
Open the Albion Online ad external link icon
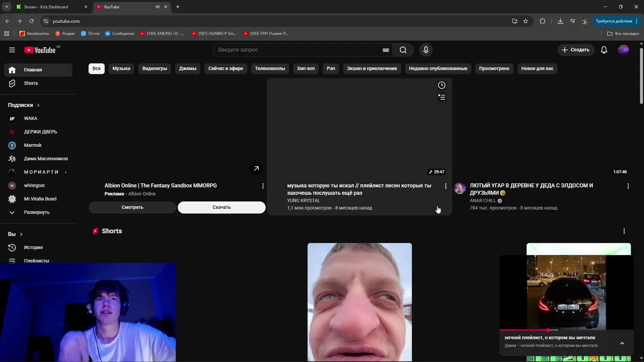click(256, 168)
